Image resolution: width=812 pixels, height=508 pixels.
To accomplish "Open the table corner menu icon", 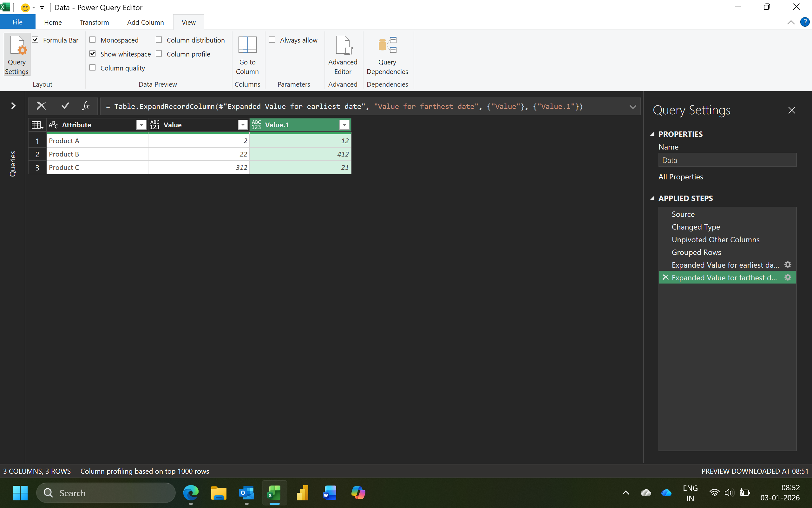I will coord(37,125).
